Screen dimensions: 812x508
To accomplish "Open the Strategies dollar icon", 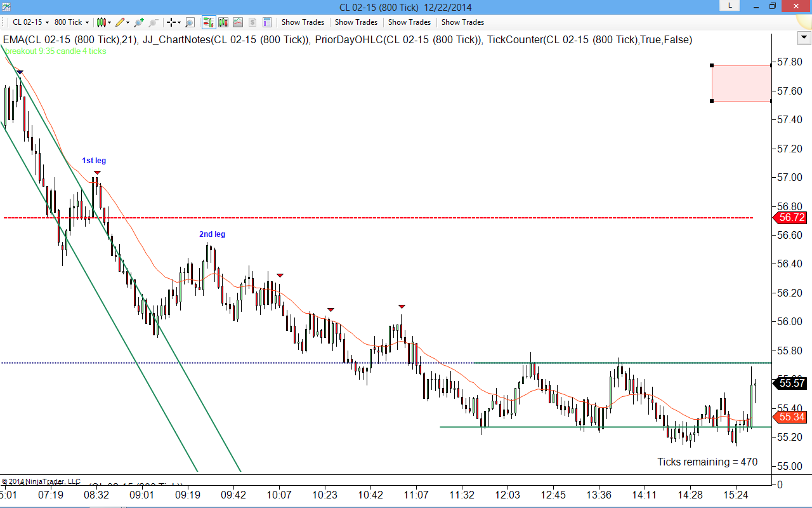I will tap(252, 22).
